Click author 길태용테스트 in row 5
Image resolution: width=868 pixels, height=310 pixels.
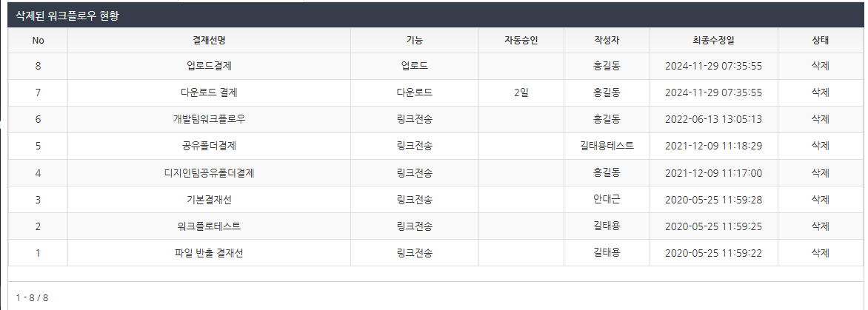[x=606, y=146]
